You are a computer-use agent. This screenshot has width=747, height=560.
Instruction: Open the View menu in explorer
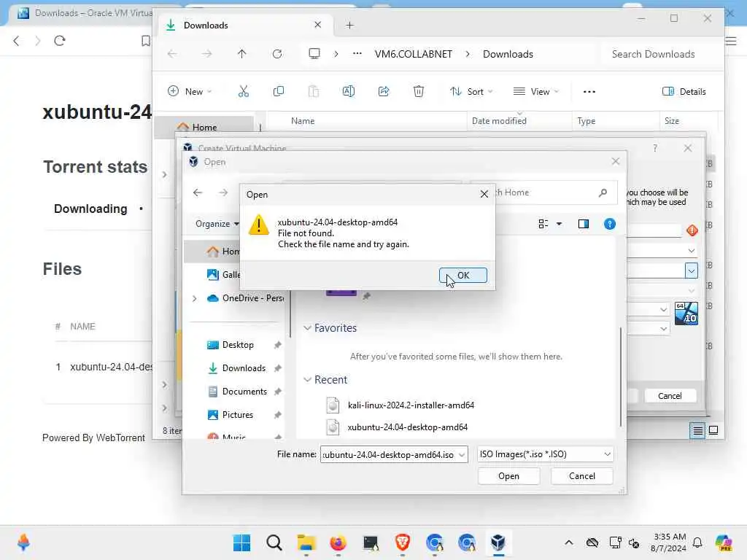pyautogui.click(x=536, y=91)
